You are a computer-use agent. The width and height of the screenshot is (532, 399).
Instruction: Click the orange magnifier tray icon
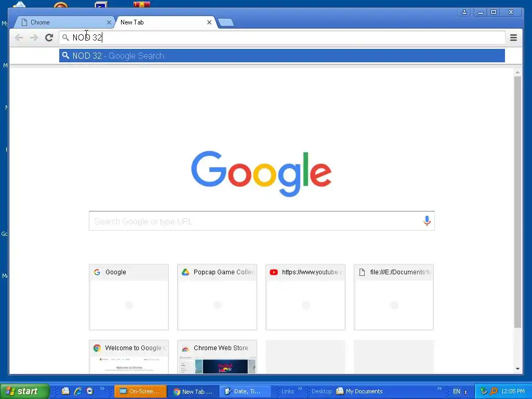click(494, 391)
